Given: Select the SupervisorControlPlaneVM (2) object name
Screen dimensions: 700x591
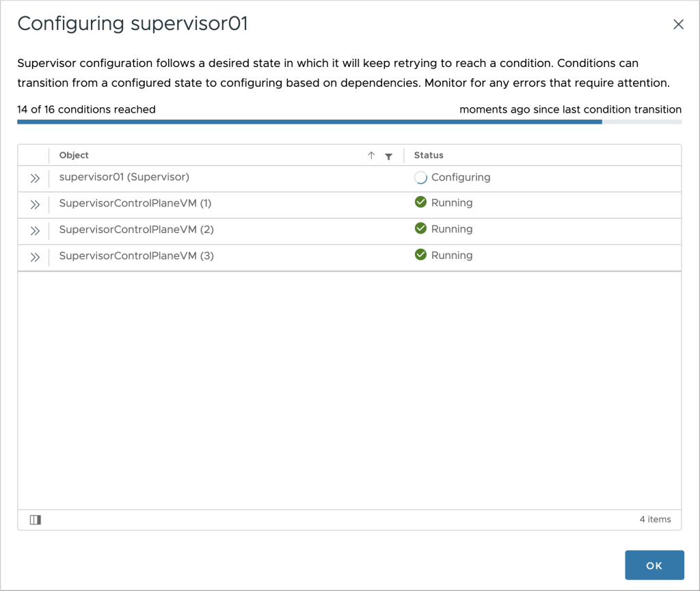Looking at the screenshot, I should (136, 230).
